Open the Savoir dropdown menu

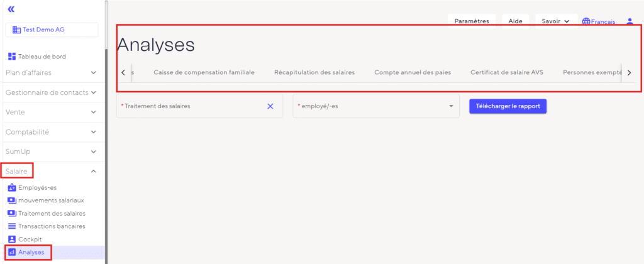(556, 21)
